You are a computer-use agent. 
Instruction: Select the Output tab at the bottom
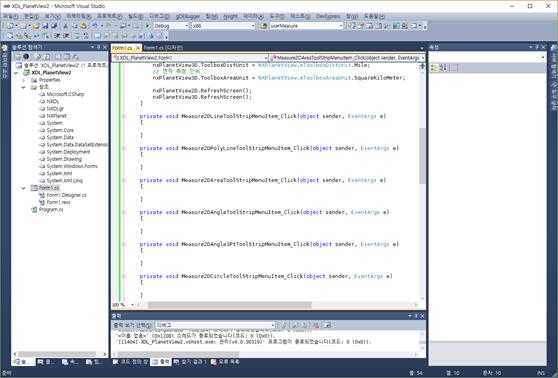pos(161,362)
